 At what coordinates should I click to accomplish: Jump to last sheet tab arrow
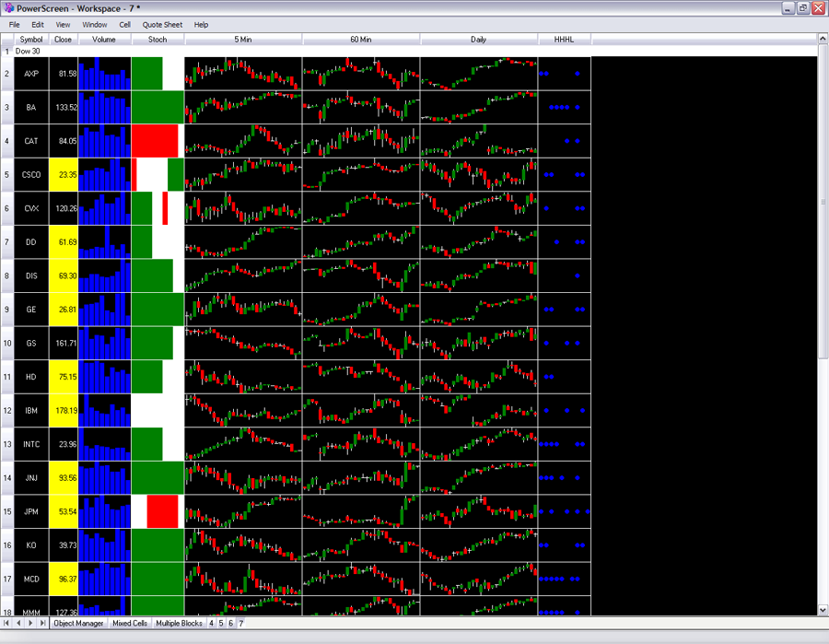[41, 623]
